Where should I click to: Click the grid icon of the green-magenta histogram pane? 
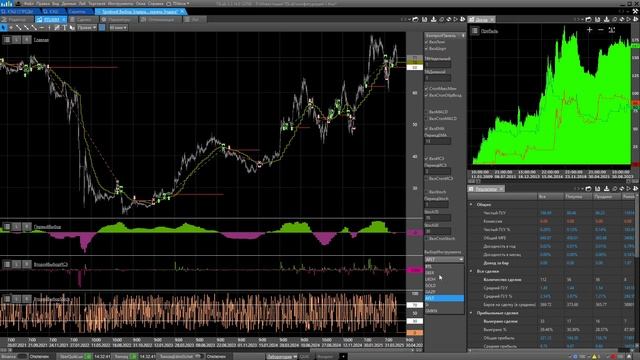(7, 227)
